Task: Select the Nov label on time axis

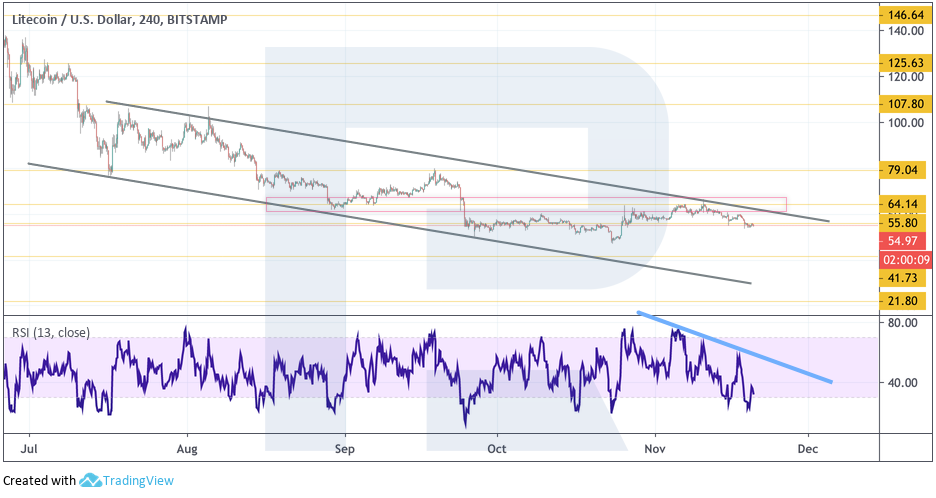Action: pyautogui.click(x=654, y=450)
